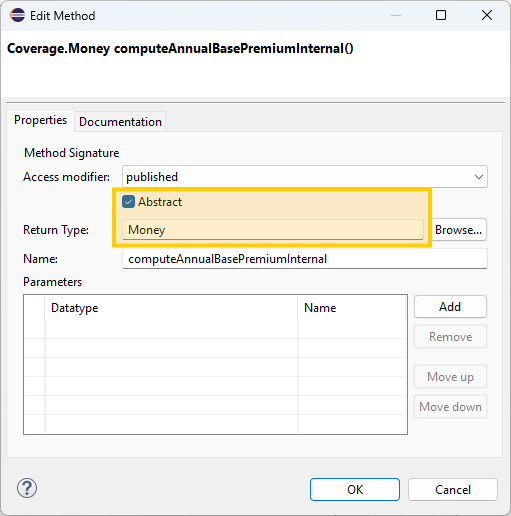Click the Move up button
Screen dimensions: 511x516
click(x=450, y=377)
